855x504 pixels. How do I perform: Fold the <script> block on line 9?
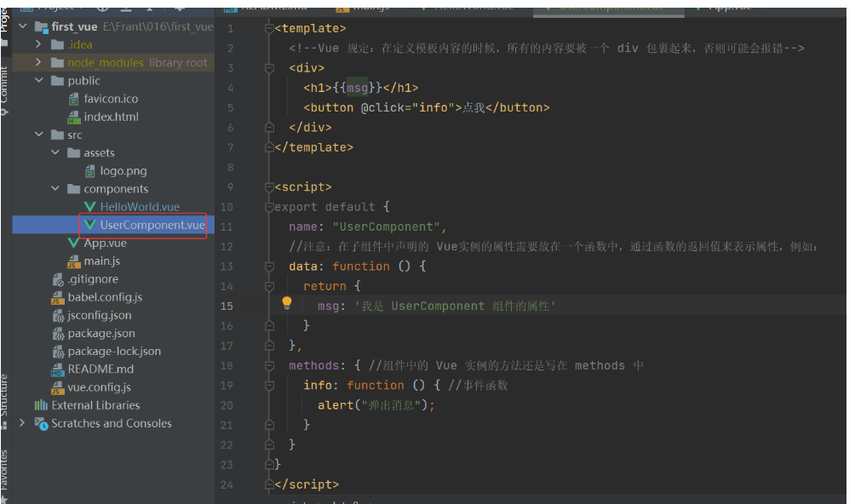tap(269, 187)
